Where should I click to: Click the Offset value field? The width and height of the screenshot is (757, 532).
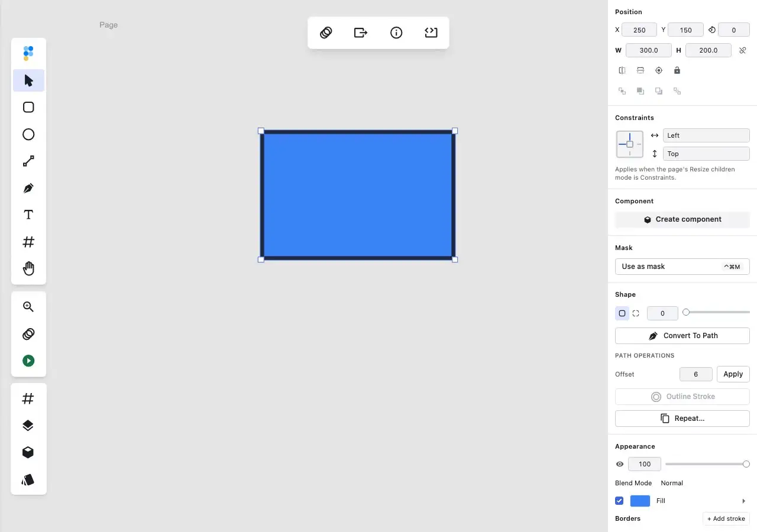(696, 374)
